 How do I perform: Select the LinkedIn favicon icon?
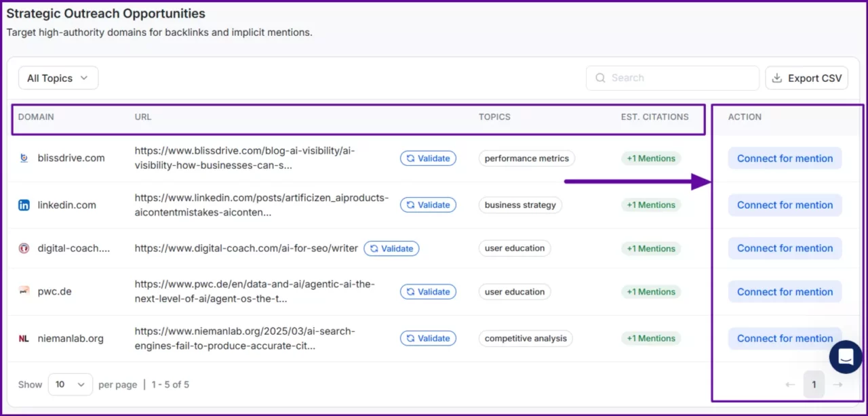click(x=24, y=205)
